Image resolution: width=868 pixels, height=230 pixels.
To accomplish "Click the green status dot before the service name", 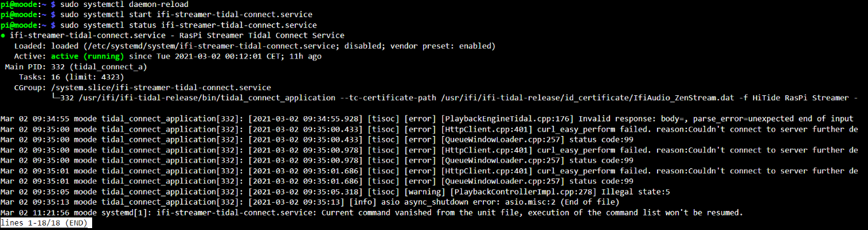I will pos(3,36).
